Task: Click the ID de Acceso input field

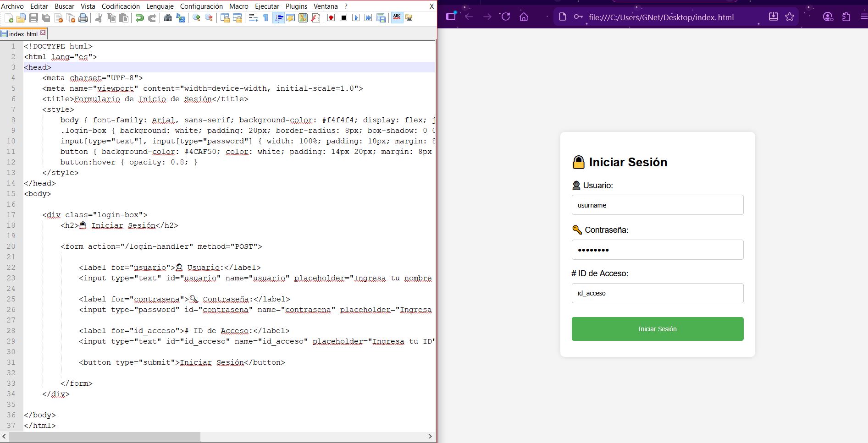Action: (657, 293)
